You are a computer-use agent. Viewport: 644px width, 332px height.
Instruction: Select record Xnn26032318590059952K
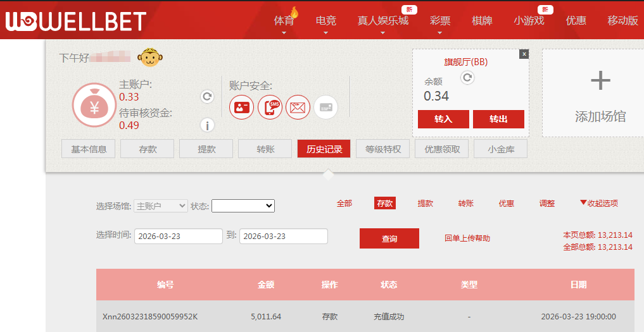(x=150, y=317)
